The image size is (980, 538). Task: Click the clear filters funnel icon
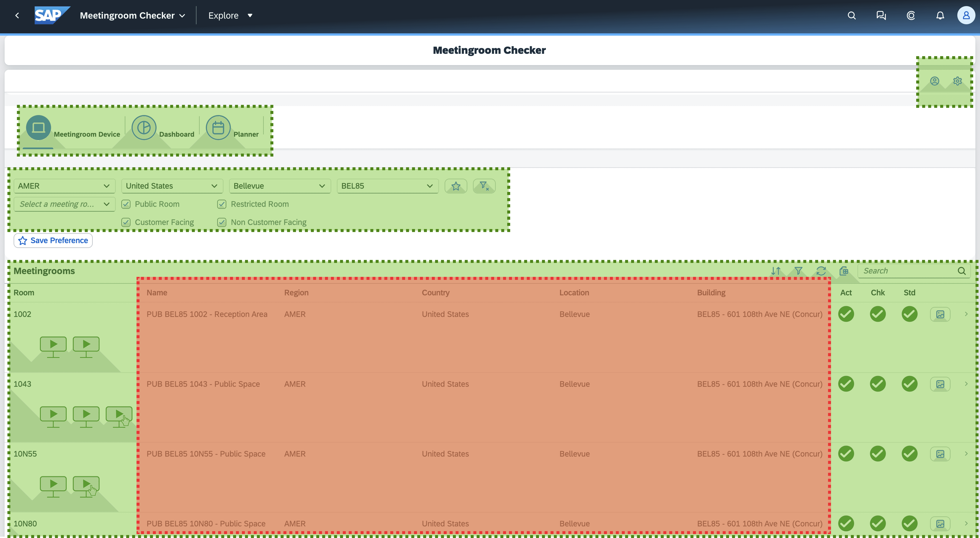pos(484,186)
